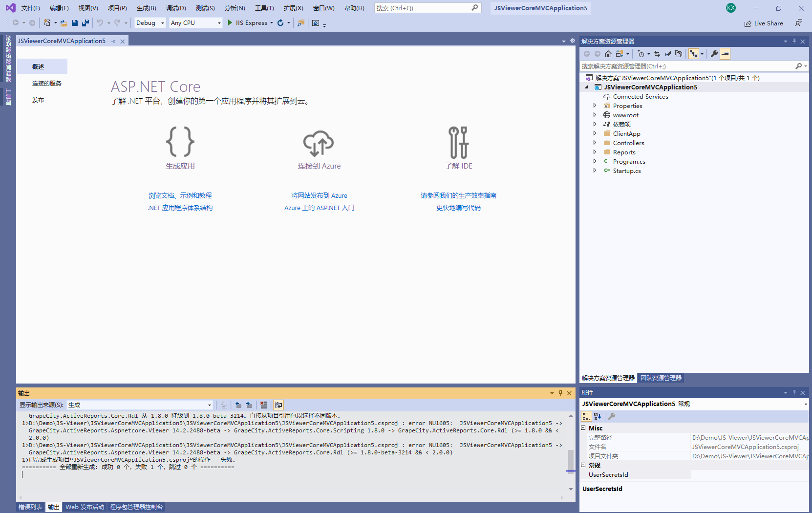Expand the ClientApp folder node
The width and height of the screenshot is (812, 513).
[x=595, y=133]
